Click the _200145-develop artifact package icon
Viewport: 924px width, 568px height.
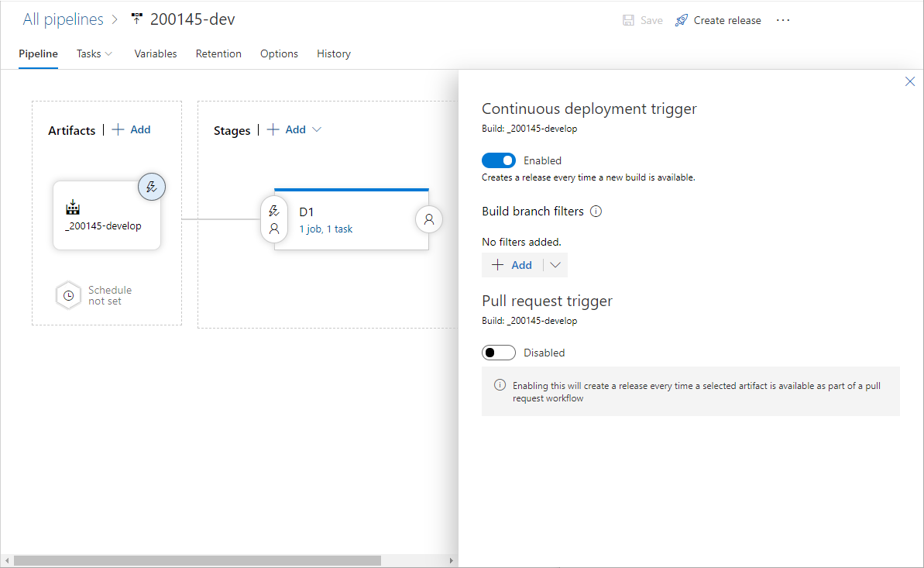[73, 207]
